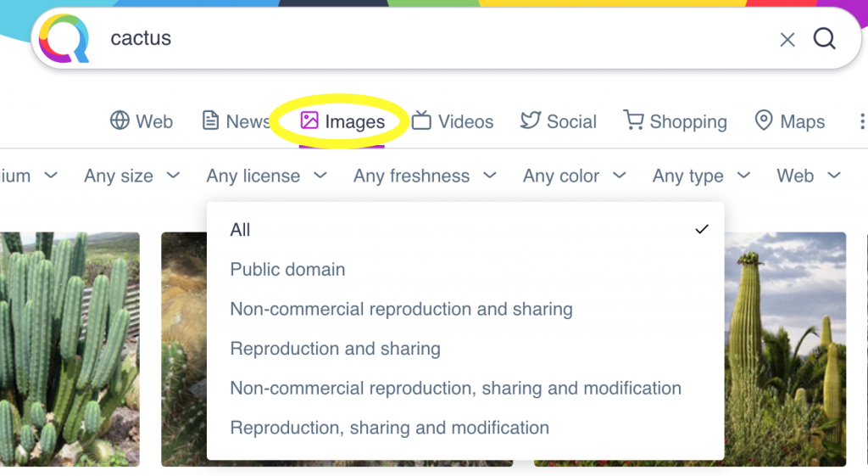Click the Videos TV icon
Screen dimensions: 868x476
click(421, 121)
